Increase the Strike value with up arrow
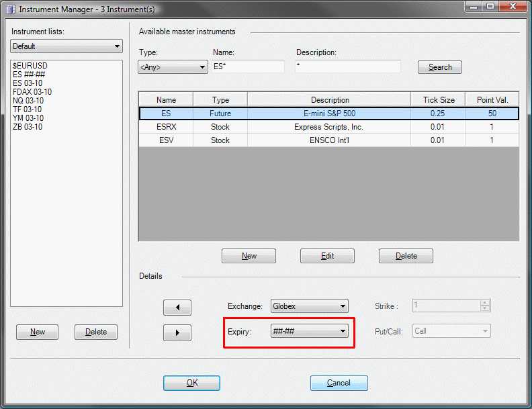Viewport: 532px width, 409px height. tap(485, 302)
